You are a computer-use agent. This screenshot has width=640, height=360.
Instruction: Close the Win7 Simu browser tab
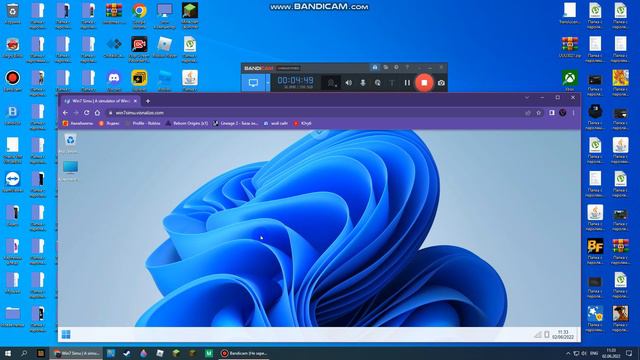135,100
